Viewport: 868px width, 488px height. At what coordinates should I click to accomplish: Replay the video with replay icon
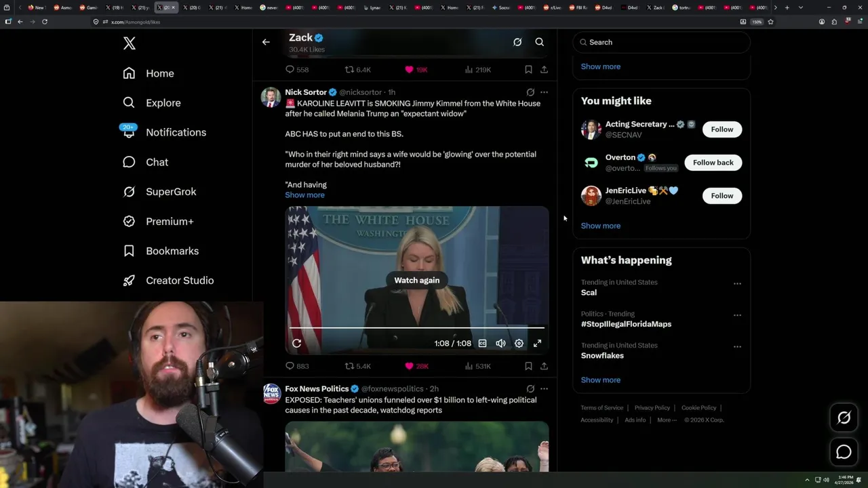point(296,344)
